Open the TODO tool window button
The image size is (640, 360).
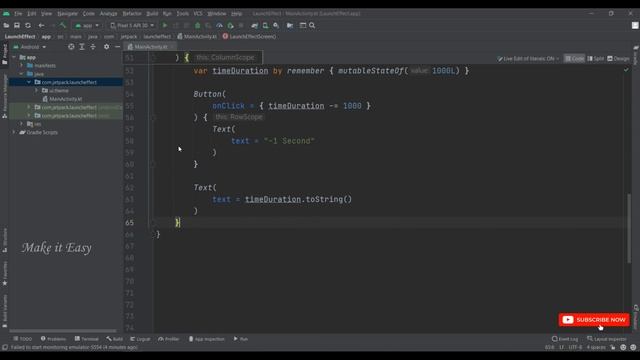[x=22, y=339]
